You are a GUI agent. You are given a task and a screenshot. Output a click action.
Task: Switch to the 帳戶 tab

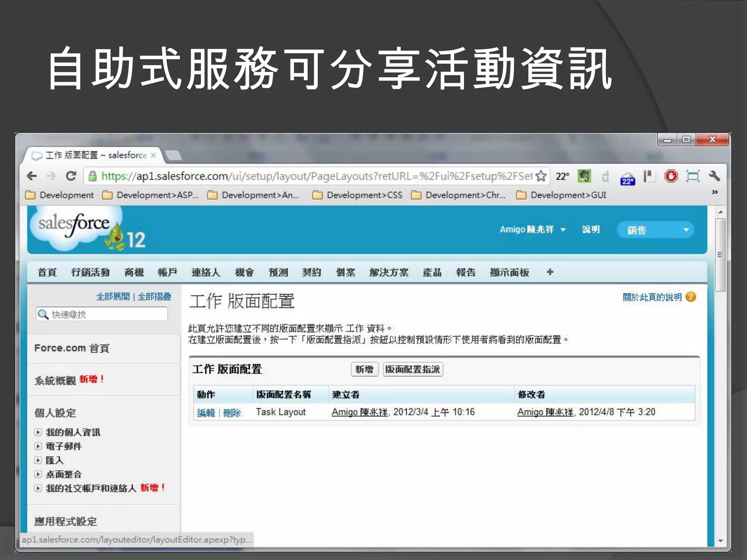tap(167, 272)
